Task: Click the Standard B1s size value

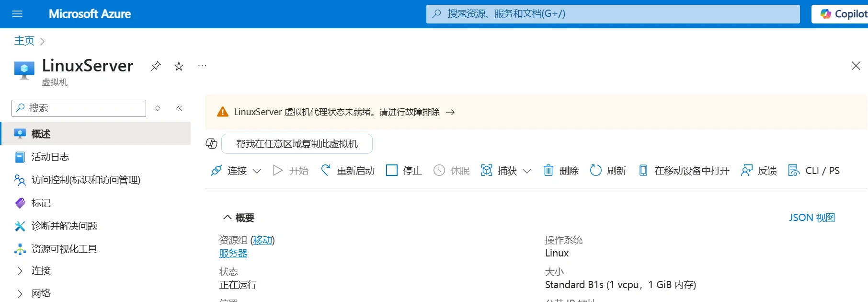Action: (620, 285)
